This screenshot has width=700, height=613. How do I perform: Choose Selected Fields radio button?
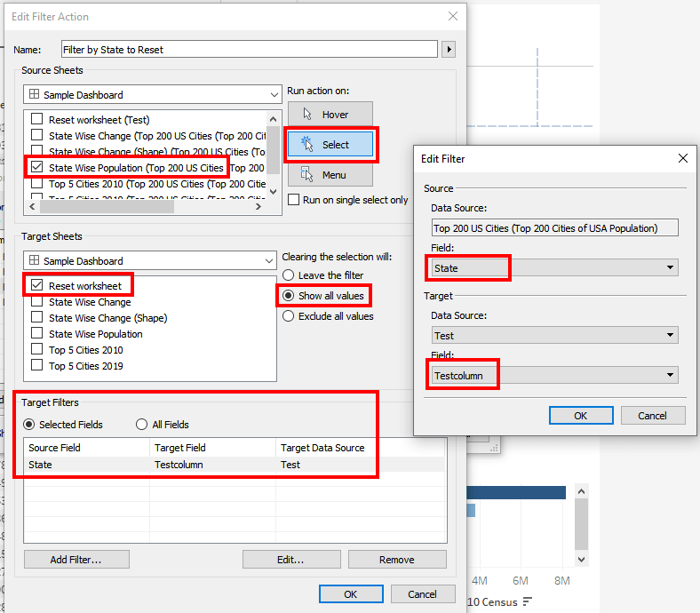pos(29,424)
